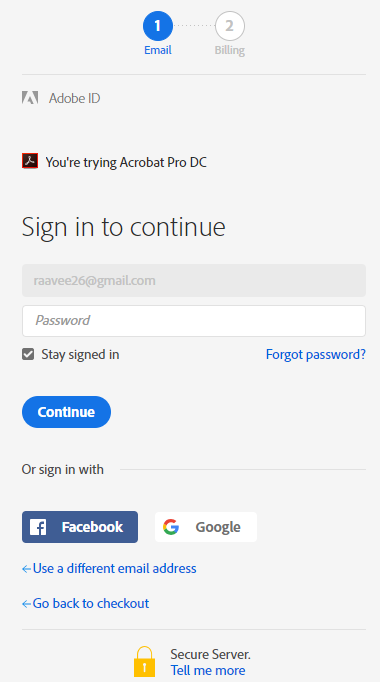
Task: Click the blue Continue button
Action: pos(67,412)
